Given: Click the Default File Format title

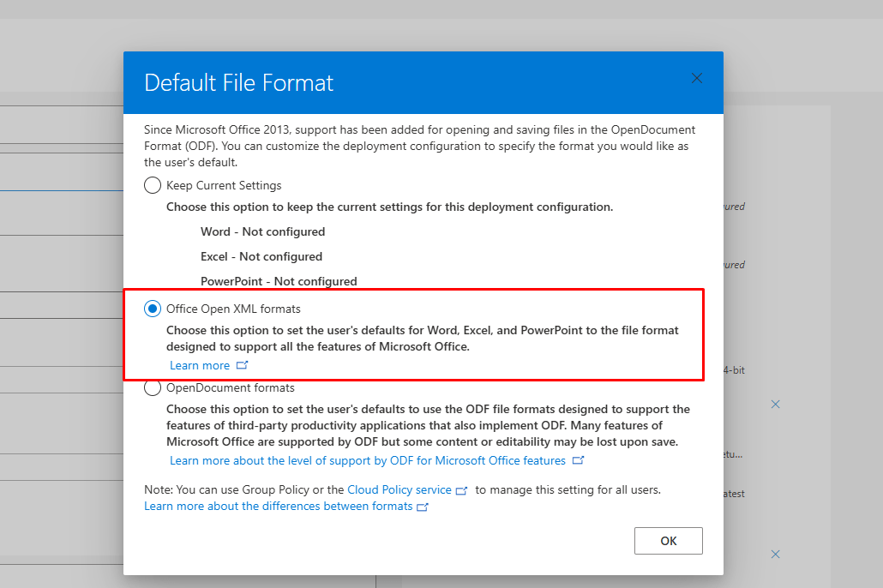Looking at the screenshot, I should pos(239,83).
